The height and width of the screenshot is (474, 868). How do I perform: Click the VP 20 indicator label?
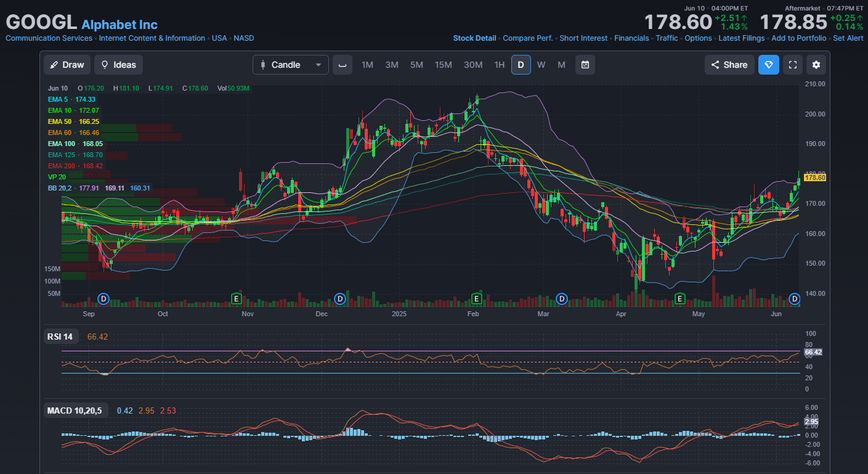(x=57, y=177)
